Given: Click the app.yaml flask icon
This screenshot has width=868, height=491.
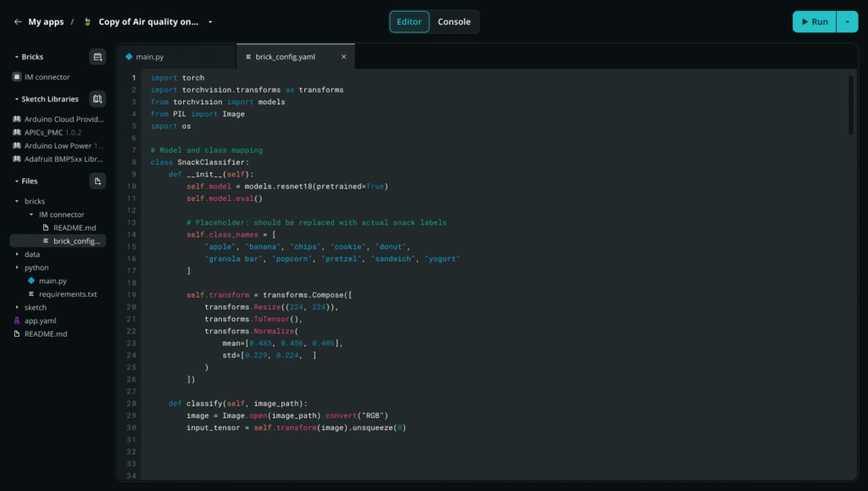Looking at the screenshot, I should pyautogui.click(x=17, y=321).
